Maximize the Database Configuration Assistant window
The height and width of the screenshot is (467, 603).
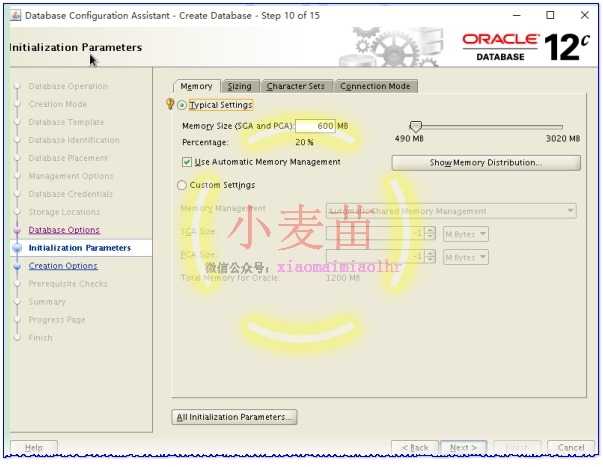[550, 15]
